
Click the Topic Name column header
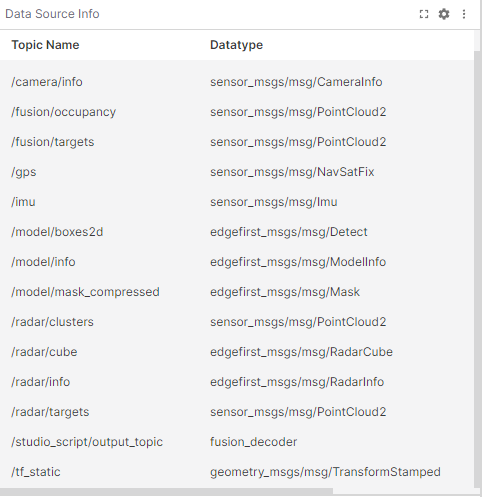pyautogui.click(x=45, y=45)
